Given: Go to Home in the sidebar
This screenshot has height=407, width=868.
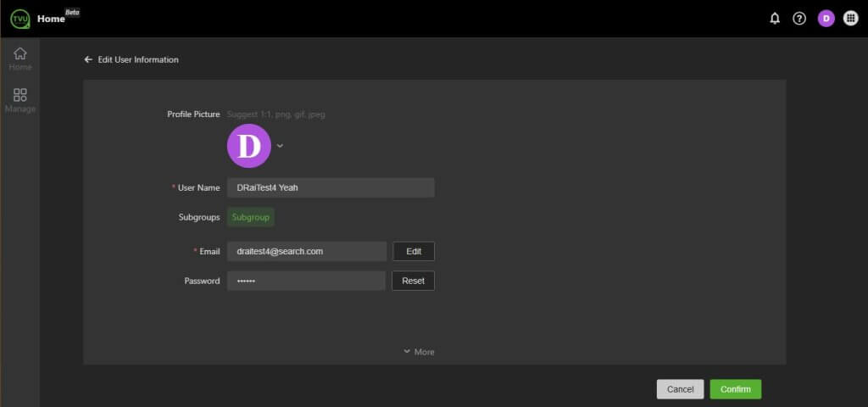Looking at the screenshot, I should point(20,59).
